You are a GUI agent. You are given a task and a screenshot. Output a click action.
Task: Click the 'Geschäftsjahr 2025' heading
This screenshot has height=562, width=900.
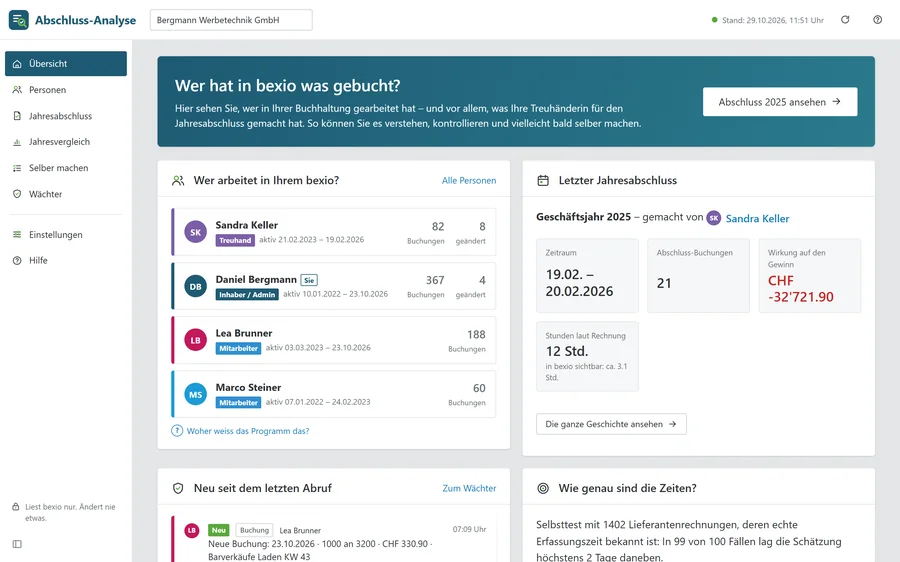583,217
